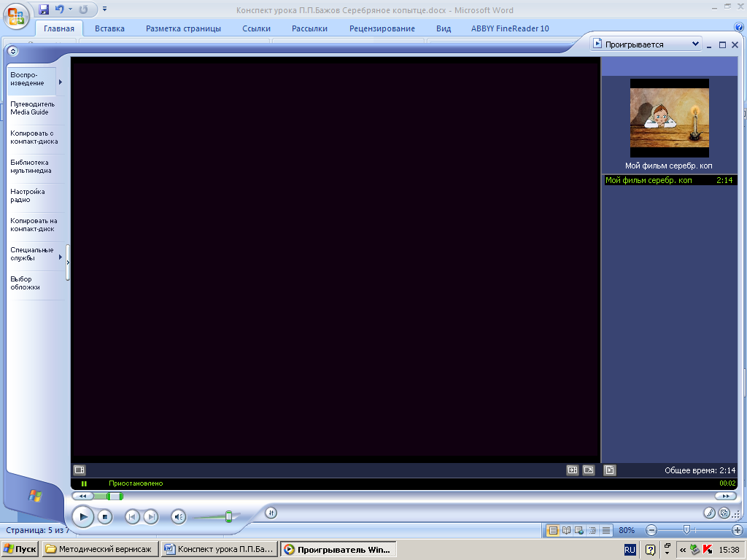Click the video size fit button
This screenshot has width=747, height=560.
pos(572,470)
